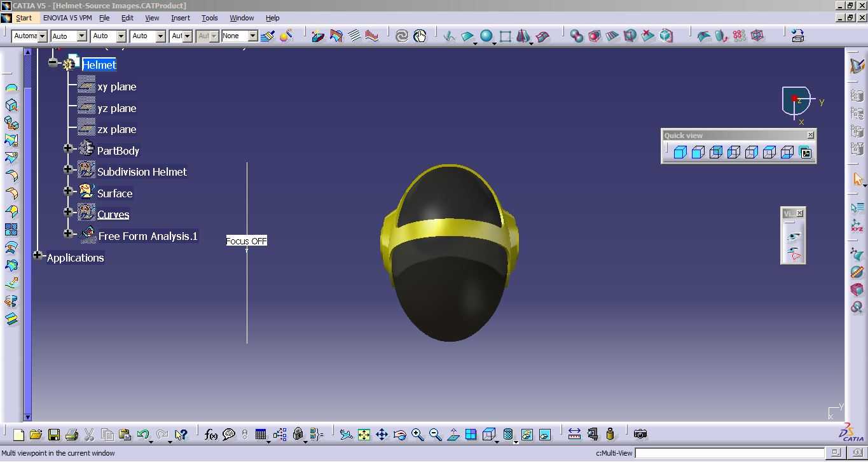
Task: Expand the Curves node
Action: [x=68, y=212]
